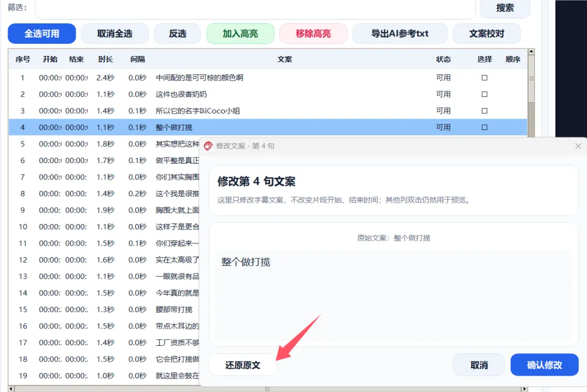
Task: Open 文案校对 proofreading
Action: (x=486, y=34)
